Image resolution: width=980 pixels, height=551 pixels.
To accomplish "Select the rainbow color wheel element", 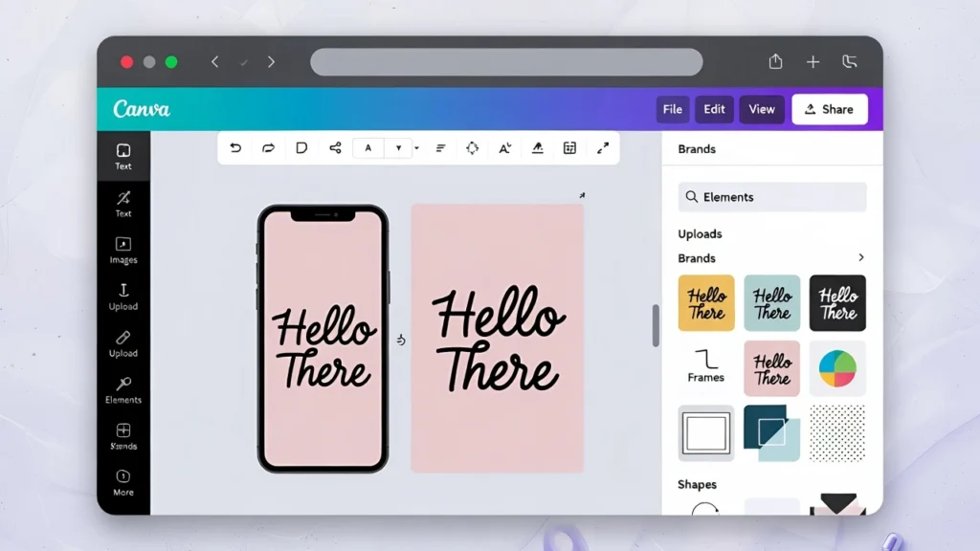I will click(x=837, y=368).
